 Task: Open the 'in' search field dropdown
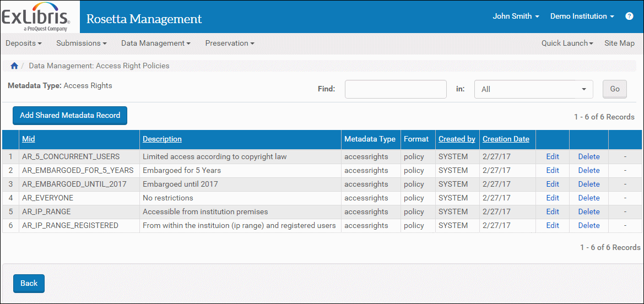[x=533, y=89]
